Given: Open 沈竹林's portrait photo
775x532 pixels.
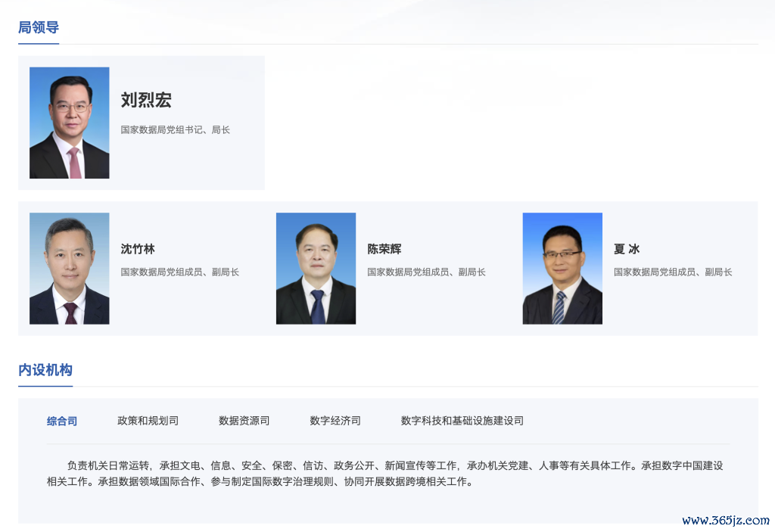Looking at the screenshot, I should click(x=69, y=268).
